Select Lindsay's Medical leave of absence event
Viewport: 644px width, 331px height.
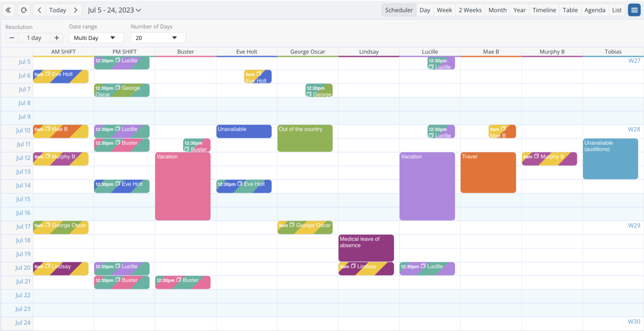366,248
